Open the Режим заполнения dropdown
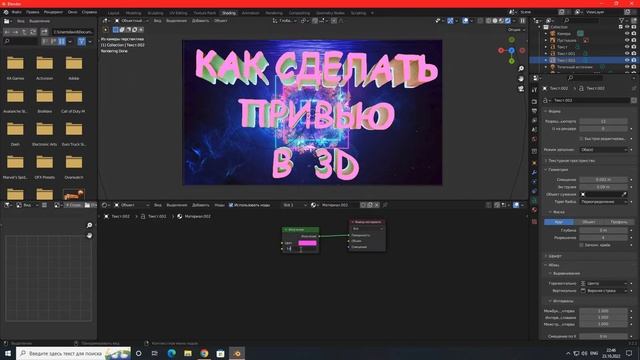 coord(603,150)
